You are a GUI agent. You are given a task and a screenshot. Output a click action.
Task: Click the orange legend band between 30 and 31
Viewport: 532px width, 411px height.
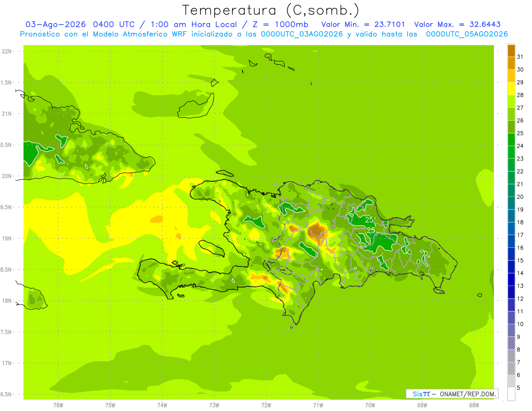(x=511, y=63)
